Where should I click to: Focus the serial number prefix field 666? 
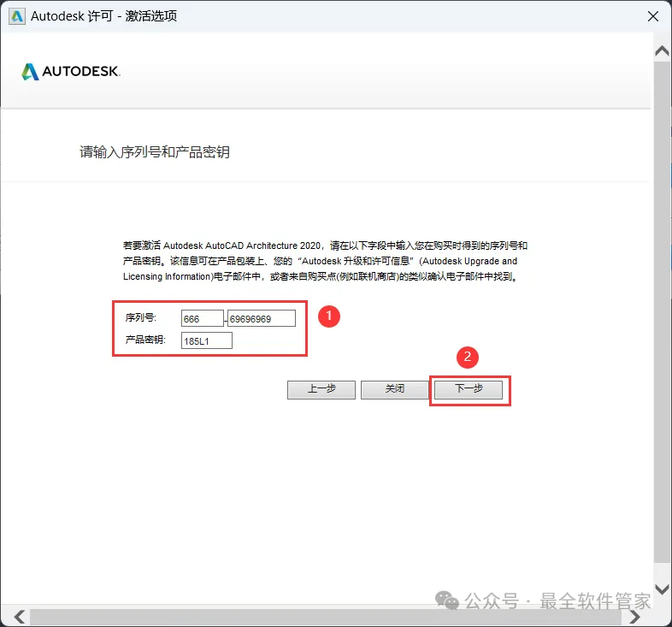pos(202,319)
